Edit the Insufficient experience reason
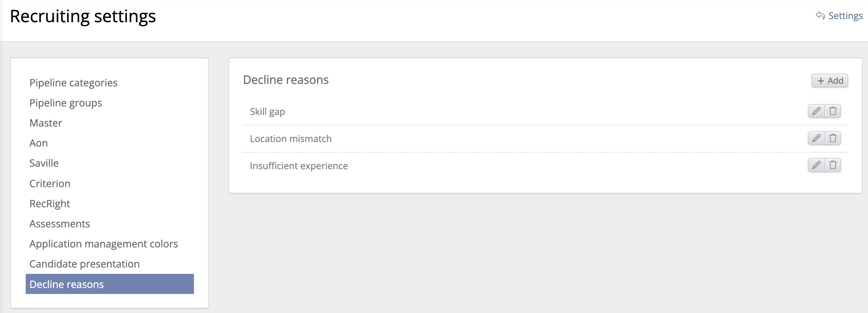 (816, 165)
